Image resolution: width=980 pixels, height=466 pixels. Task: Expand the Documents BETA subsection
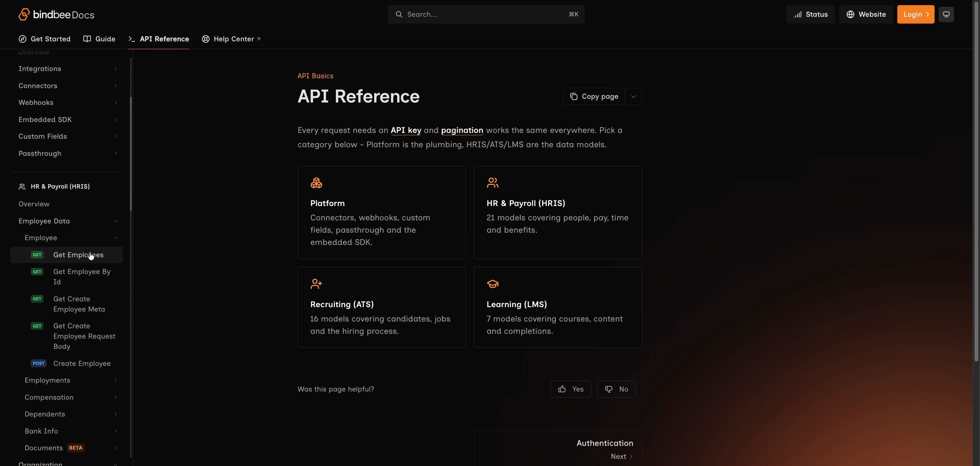[115, 448]
